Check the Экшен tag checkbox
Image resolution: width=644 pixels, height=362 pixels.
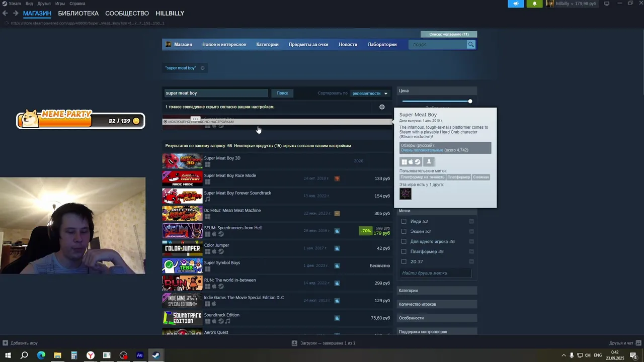click(x=404, y=231)
